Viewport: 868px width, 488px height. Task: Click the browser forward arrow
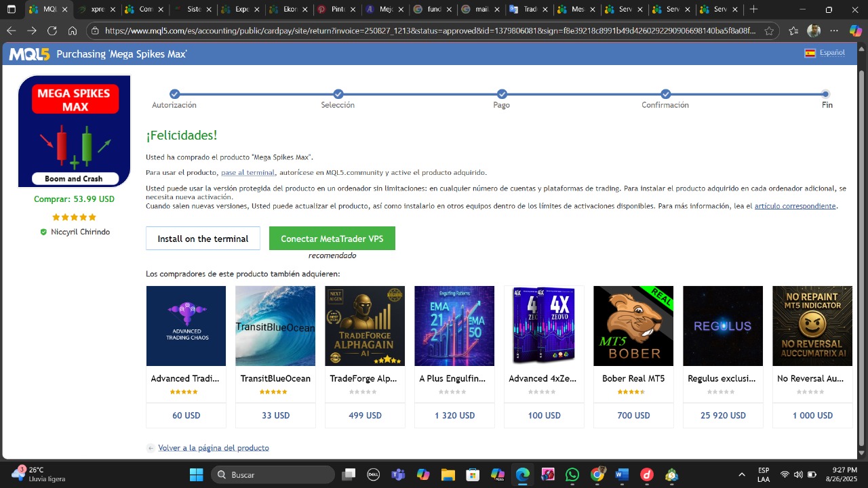click(x=31, y=31)
